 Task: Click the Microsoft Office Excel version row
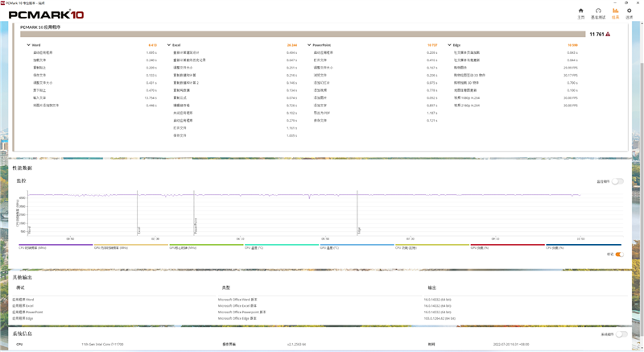237,305
